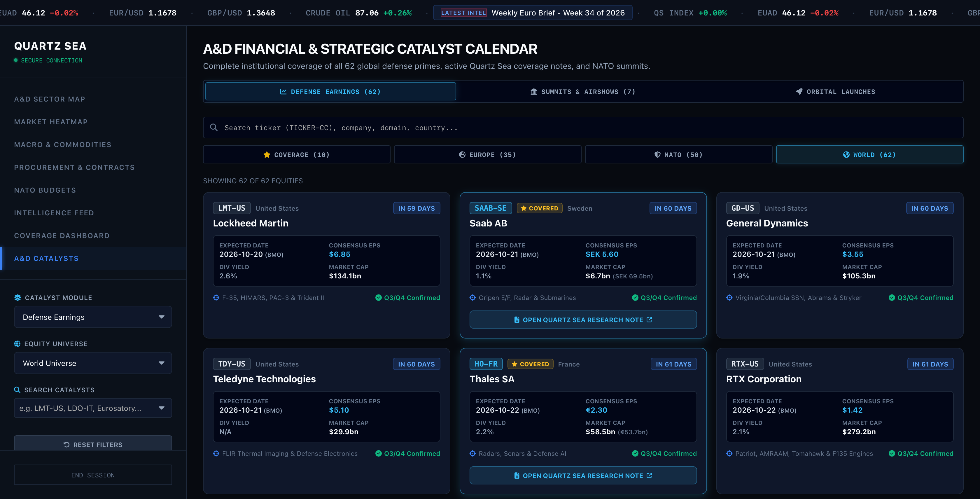Expand the Equity Universe World Universe dropdown
This screenshot has width=980, height=499.
(x=93, y=363)
